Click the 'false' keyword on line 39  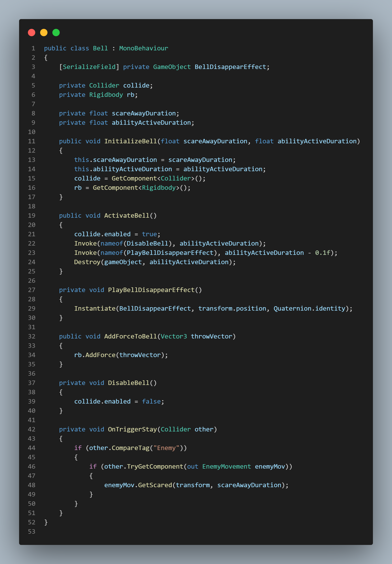tap(151, 402)
